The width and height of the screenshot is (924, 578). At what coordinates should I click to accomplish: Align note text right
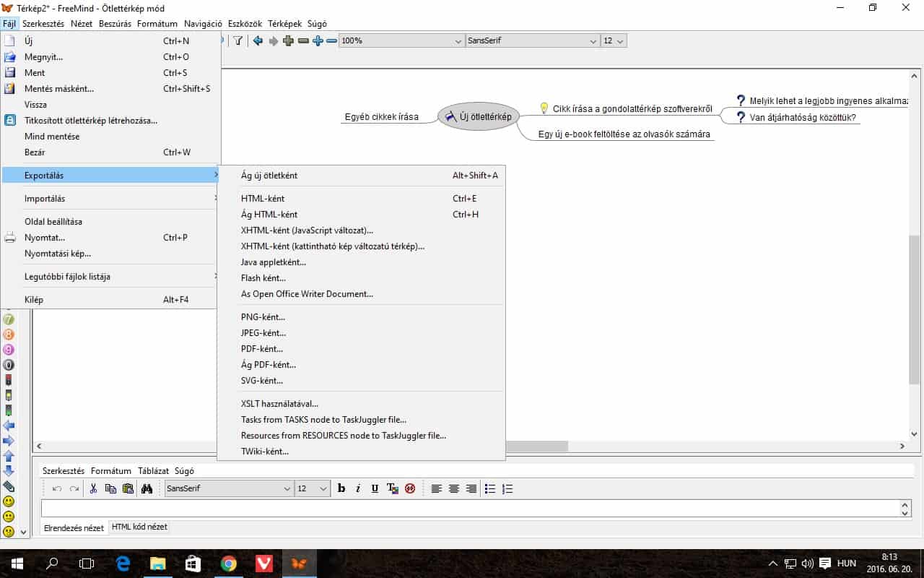[x=471, y=488]
